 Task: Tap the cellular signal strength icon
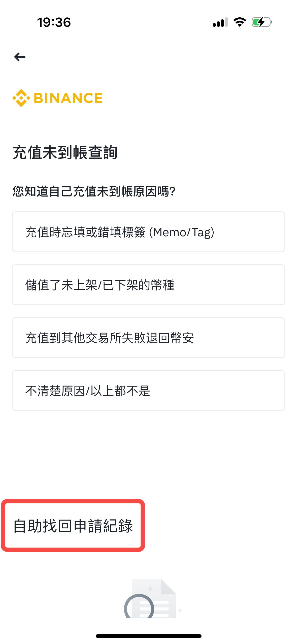coord(220,23)
